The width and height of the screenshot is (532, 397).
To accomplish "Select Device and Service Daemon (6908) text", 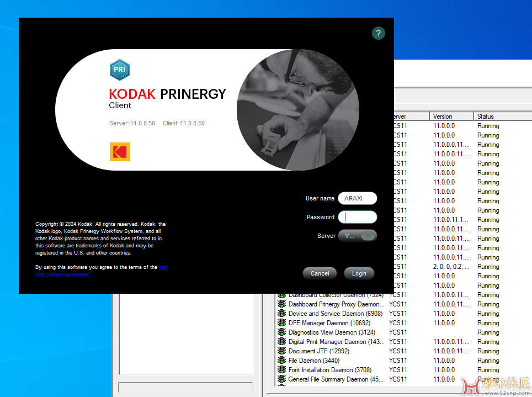I will point(336,314).
